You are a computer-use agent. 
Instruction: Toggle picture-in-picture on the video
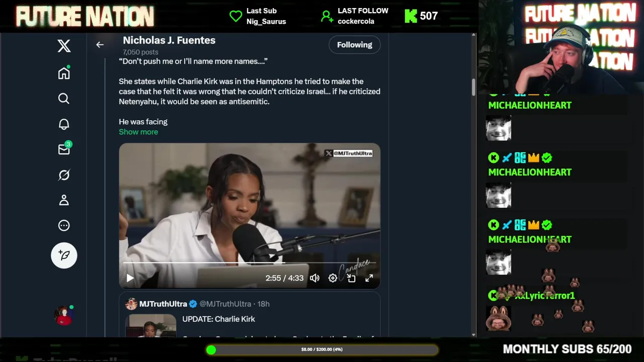pos(351,278)
